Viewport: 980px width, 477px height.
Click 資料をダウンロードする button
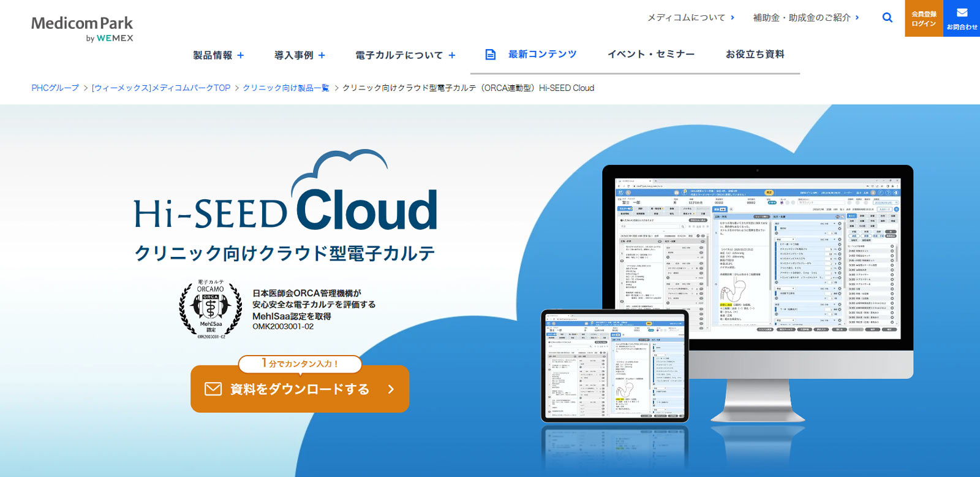pyautogui.click(x=300, y=389)
